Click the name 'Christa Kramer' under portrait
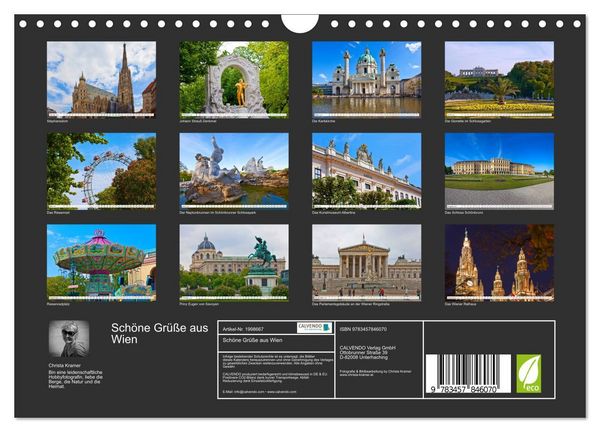Viewport: 600px width, 432px height. (64, 365)
